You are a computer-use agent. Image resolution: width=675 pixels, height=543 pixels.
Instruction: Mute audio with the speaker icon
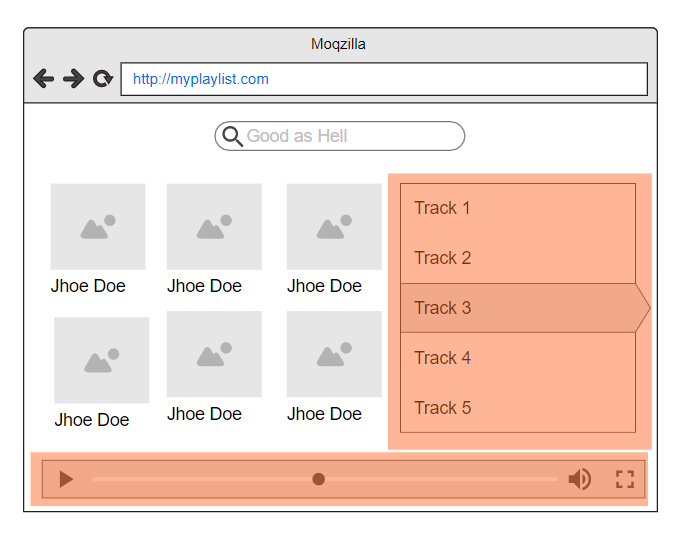pos(580,479)
